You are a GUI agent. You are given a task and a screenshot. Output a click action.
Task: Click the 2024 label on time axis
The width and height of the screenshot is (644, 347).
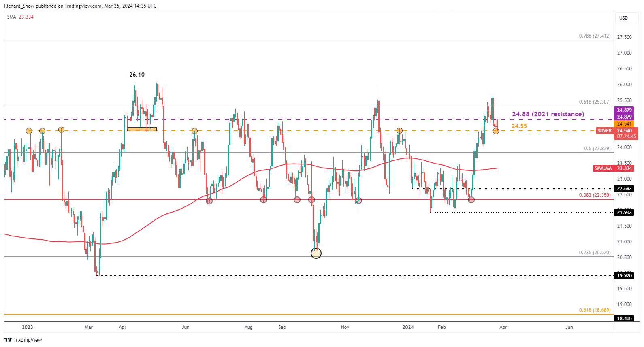pyautogui.click(x=408, y=327)
